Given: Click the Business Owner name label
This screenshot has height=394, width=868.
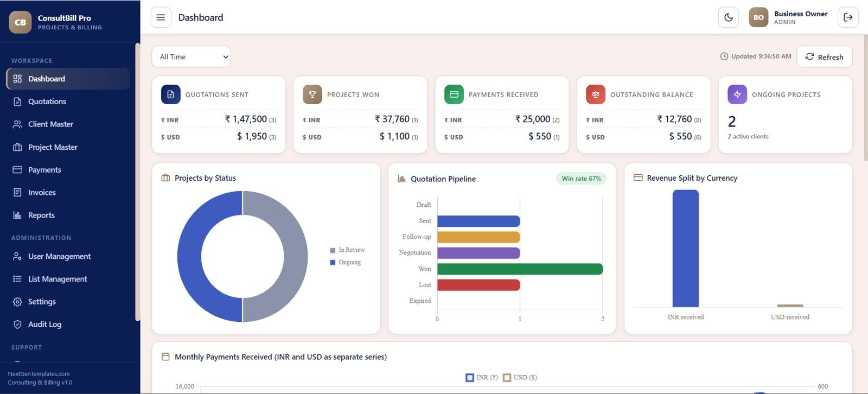Looking at the screenshot, I should tap(801, 14).
